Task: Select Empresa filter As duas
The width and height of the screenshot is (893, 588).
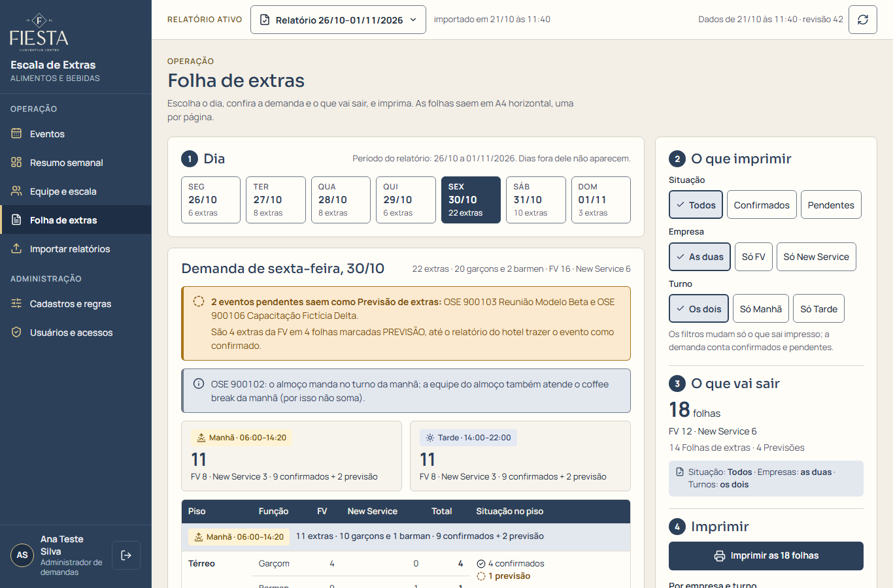Action: click(x=699, y=257)
